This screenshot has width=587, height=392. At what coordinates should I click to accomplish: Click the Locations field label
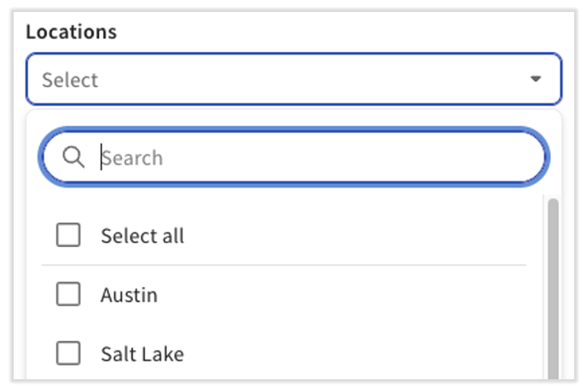(71, 32)
